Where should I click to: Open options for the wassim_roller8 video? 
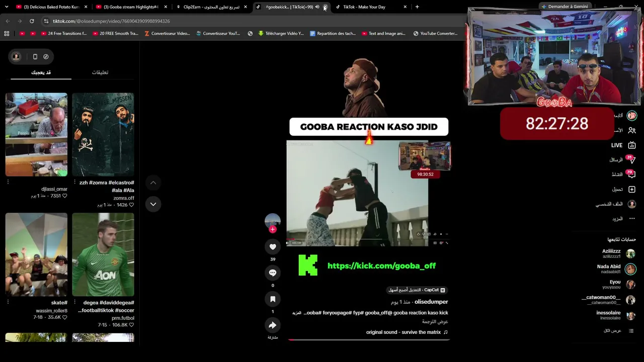tap(8, 302)
